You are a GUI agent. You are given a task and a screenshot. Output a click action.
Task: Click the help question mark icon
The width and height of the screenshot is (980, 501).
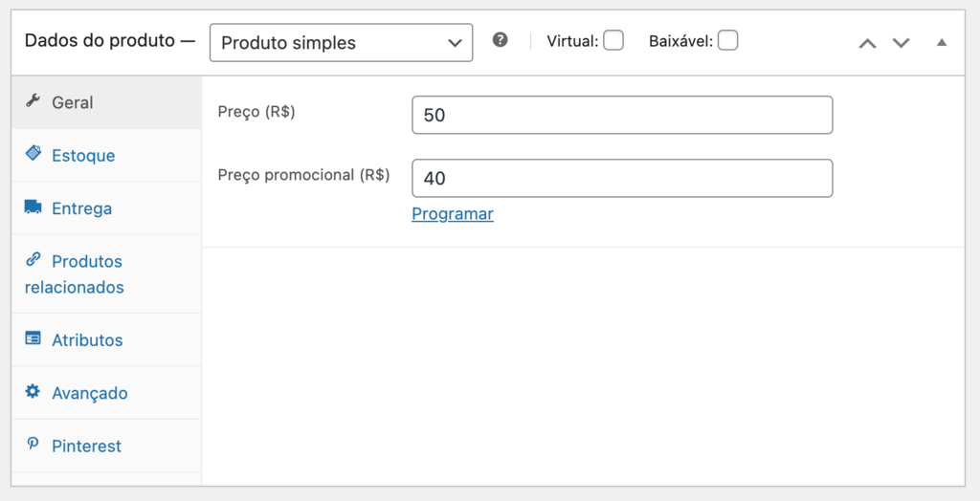tap(500, 40)
